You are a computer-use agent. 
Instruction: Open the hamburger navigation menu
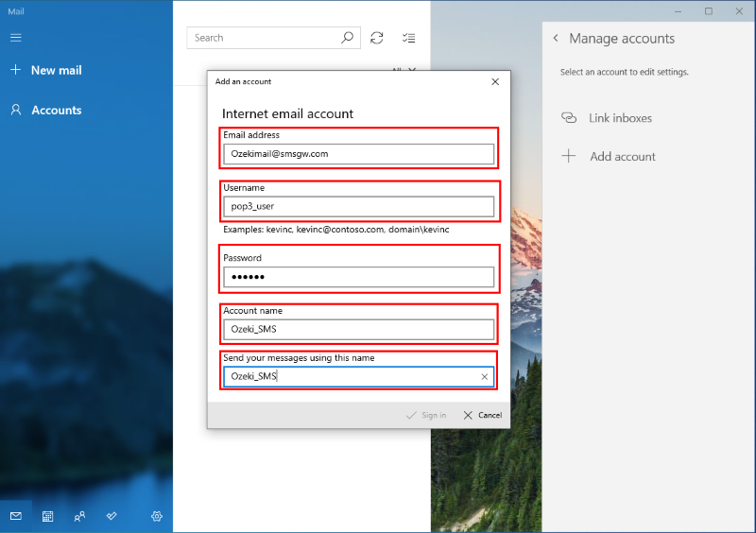16,38
